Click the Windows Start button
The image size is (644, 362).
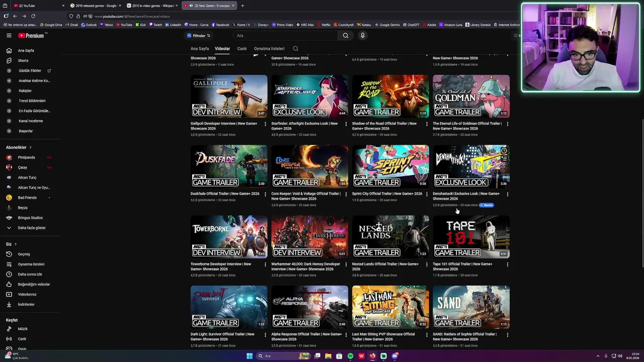(x=250, y=356)
